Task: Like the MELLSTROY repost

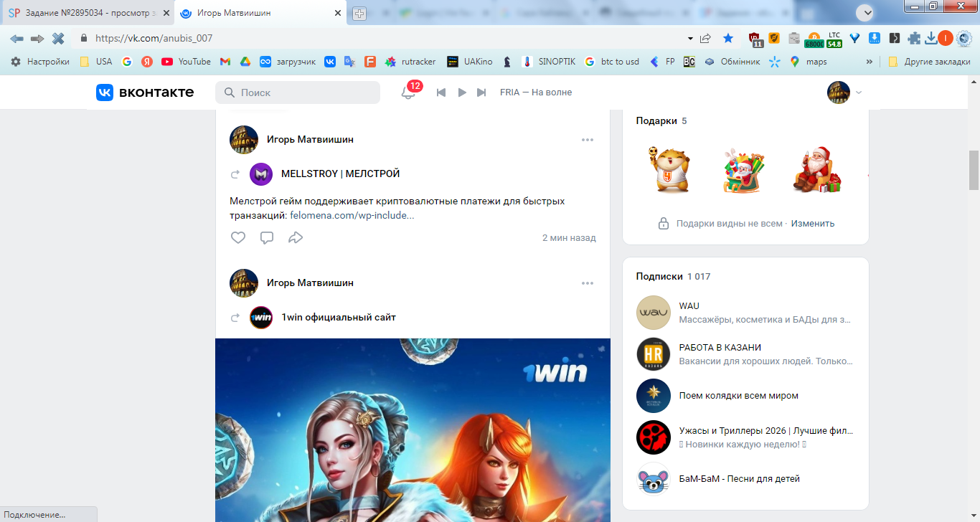Action: coord(238,237)
